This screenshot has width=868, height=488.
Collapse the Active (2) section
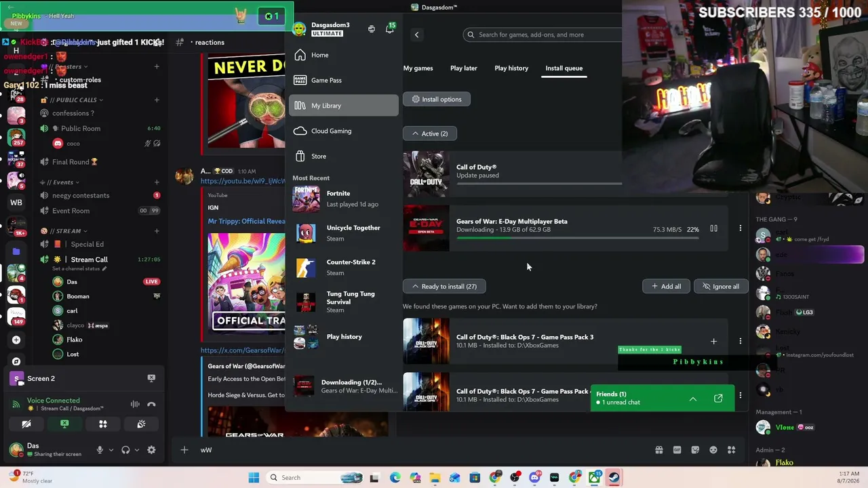point(430,134)
